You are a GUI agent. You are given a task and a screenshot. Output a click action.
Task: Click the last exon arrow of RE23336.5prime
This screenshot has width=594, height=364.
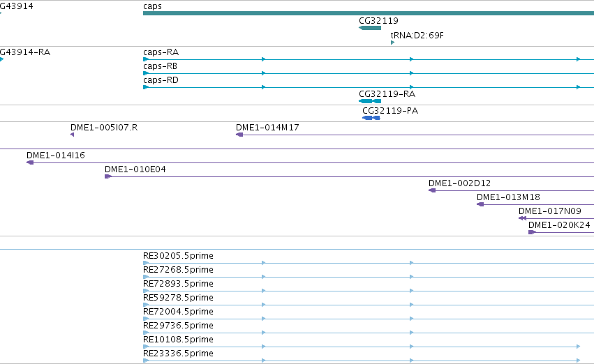click(578, 361)
